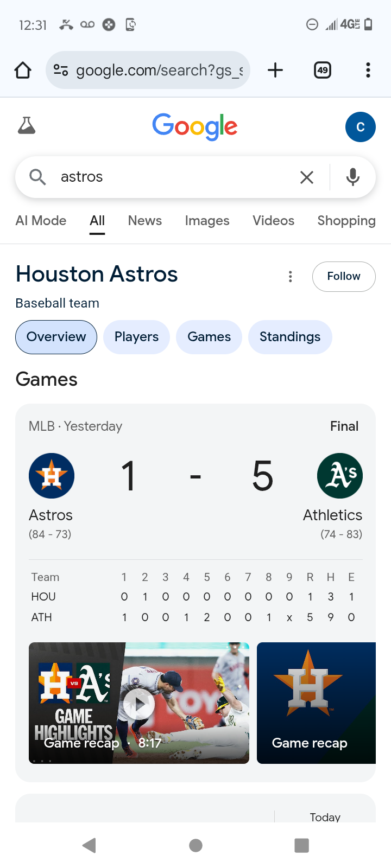Tap the Chrome home icon
Image resolution: width=391 pixels, height=868 pixels.
[23, 70]
